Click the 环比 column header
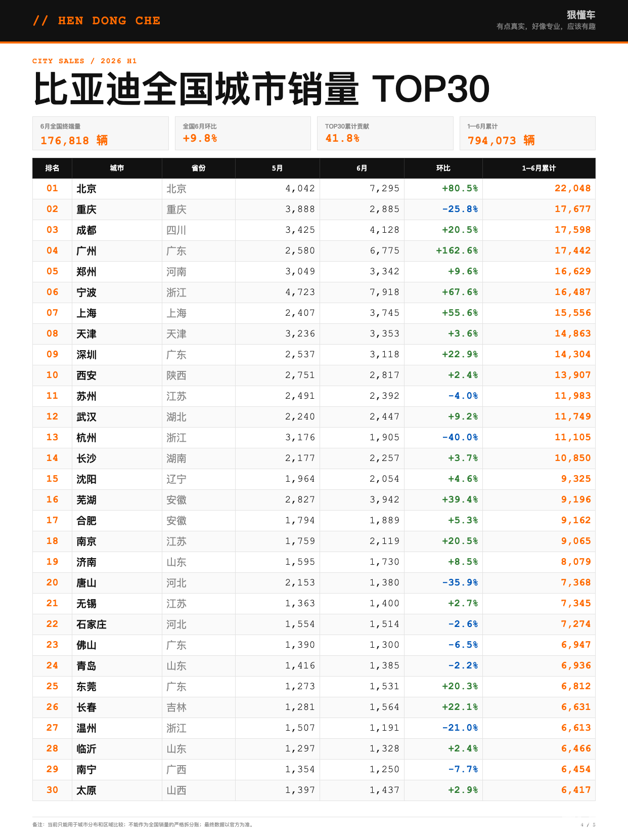Viewport: 628px width, 840px height. pyautogui.click(x=443, y=168)
